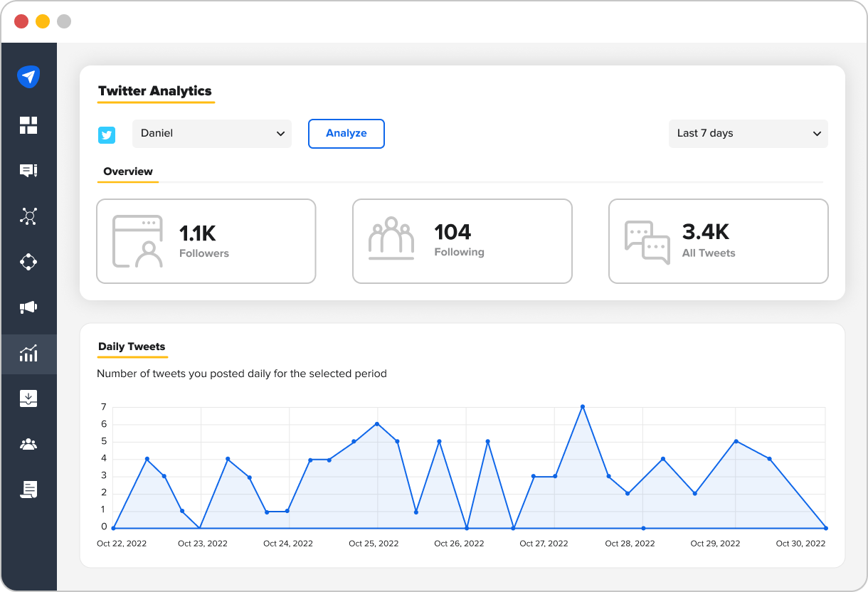Click the Oct 22, 2022 axis label
Viewport: 868px width, 592px height.
click(122, 543)
